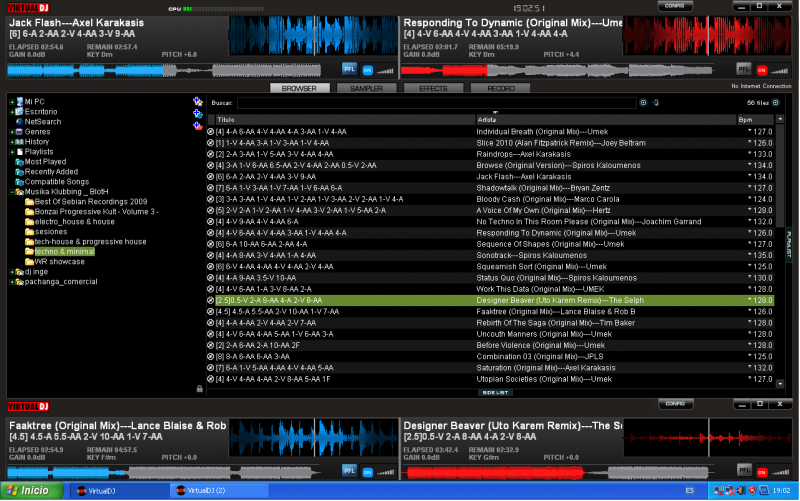Click the Inicio start button
800x501 pixels.
click(x=32, y=490)
